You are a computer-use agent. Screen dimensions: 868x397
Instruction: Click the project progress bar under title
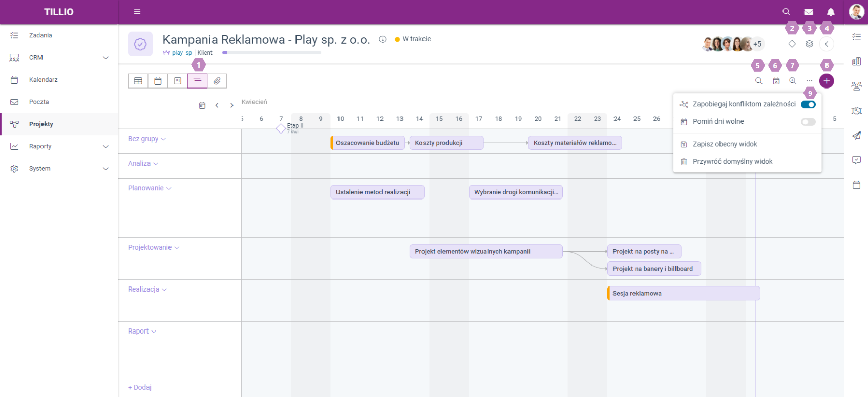[271, 52]
